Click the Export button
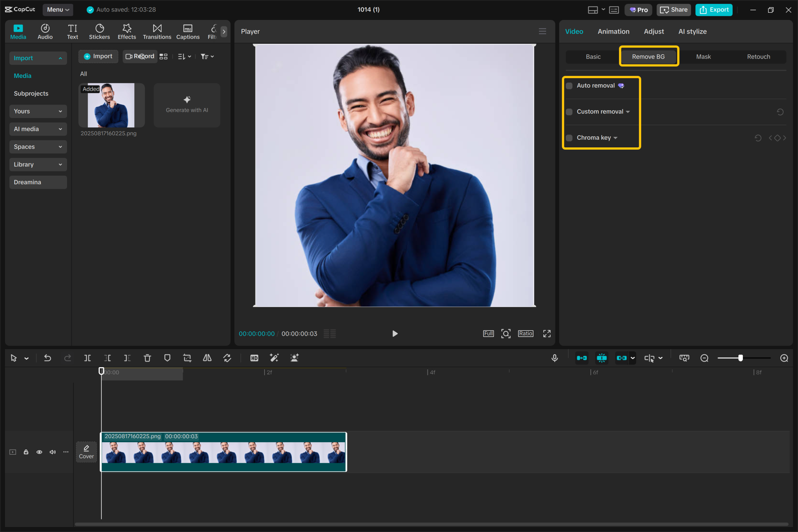The width and height of the screenshot is (798, 532). click(714, 10)
